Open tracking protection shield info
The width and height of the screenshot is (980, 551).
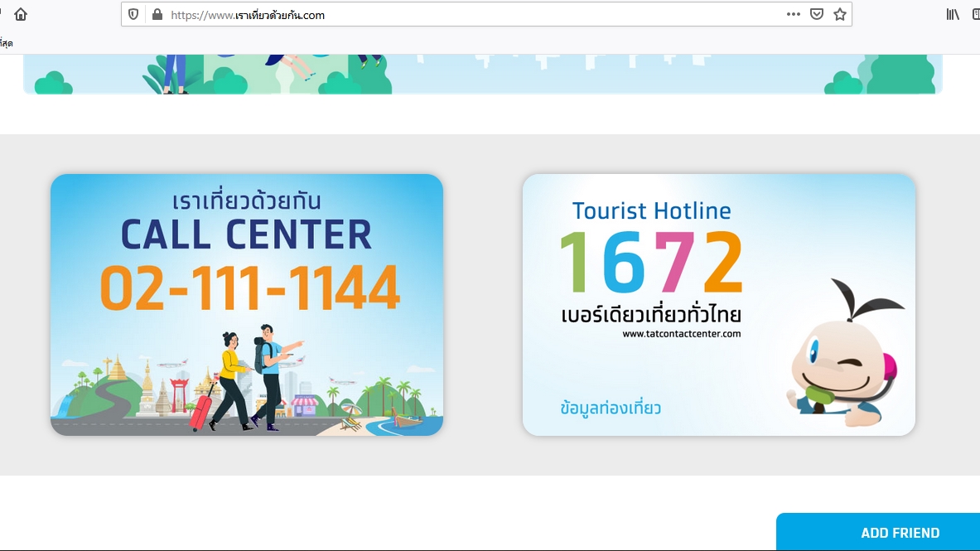pyautogui.click(x=133, y=14)
